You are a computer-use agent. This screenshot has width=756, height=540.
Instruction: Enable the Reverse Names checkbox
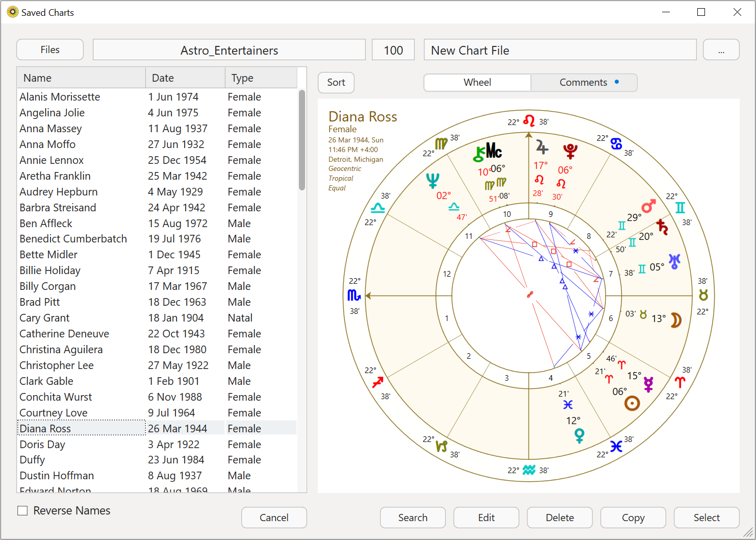point(22,510)
